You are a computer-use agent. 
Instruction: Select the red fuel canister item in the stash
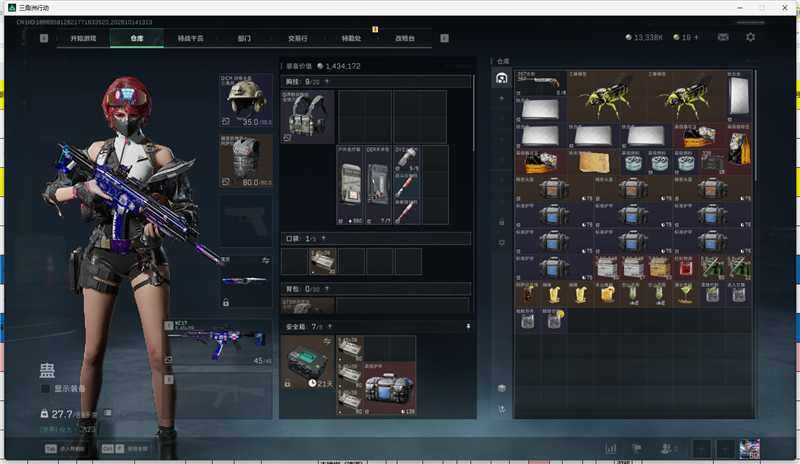686,267
